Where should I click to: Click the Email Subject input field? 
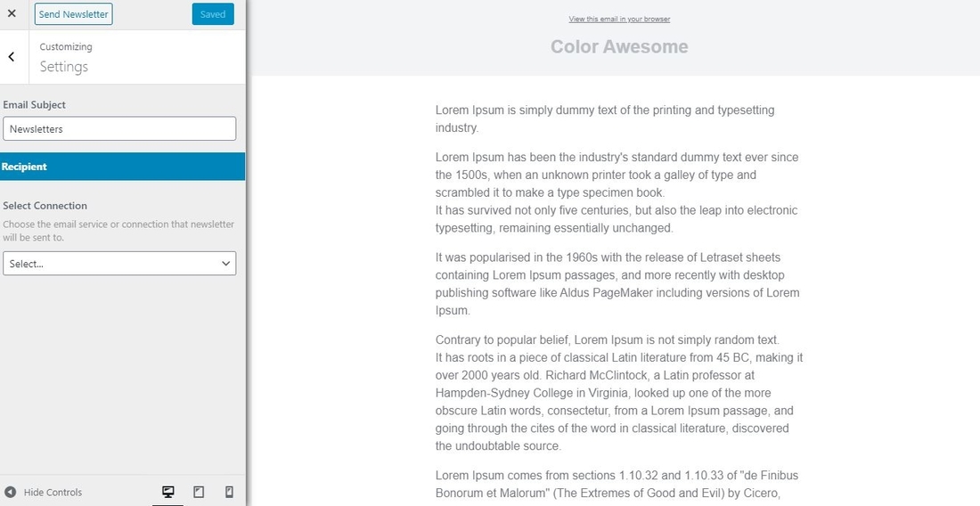coord(119,128)
